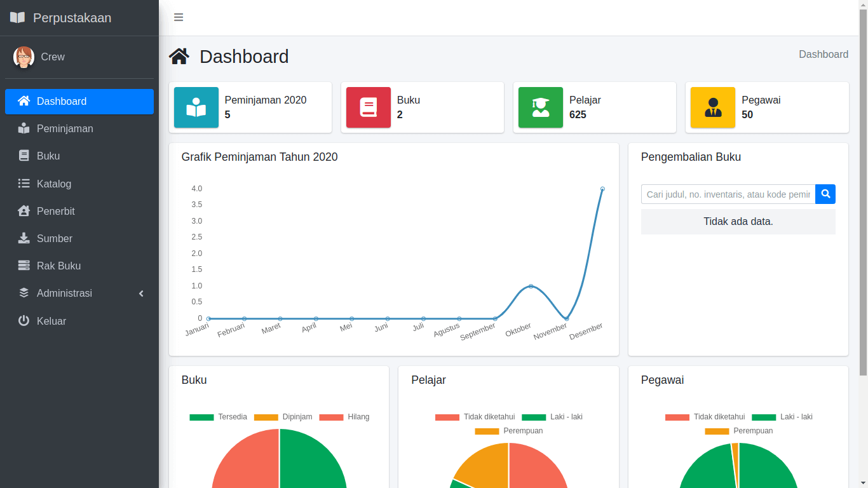Open the Katalog menu item

point(79,184)
